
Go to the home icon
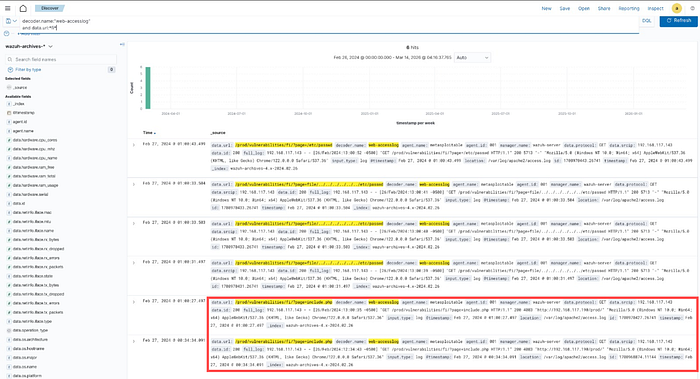pyautogui.click(x=23, y=8)
